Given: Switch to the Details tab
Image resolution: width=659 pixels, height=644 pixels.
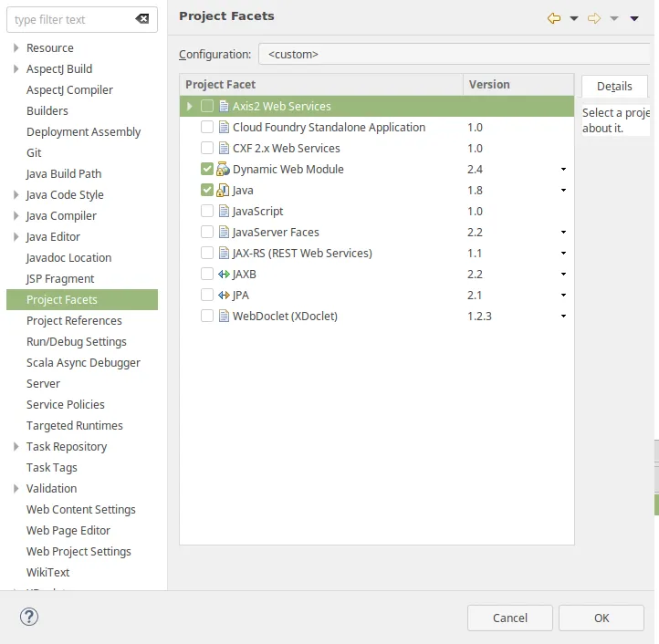Looking at the screenshot, I should tap(614, 87).
